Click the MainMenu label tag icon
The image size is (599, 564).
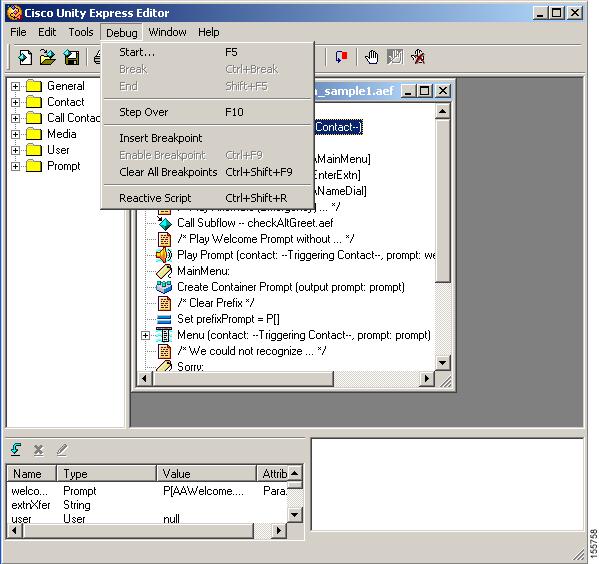164,271
